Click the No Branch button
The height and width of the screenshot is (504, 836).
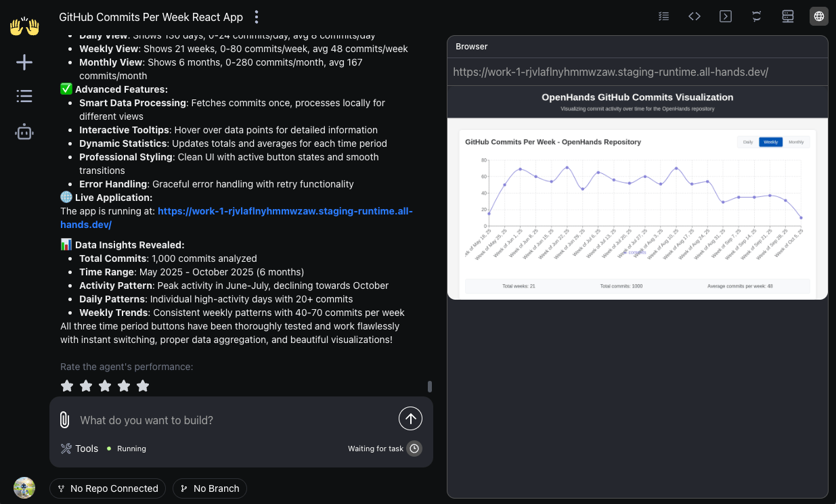pyautogui.click(x=210, y=488)
